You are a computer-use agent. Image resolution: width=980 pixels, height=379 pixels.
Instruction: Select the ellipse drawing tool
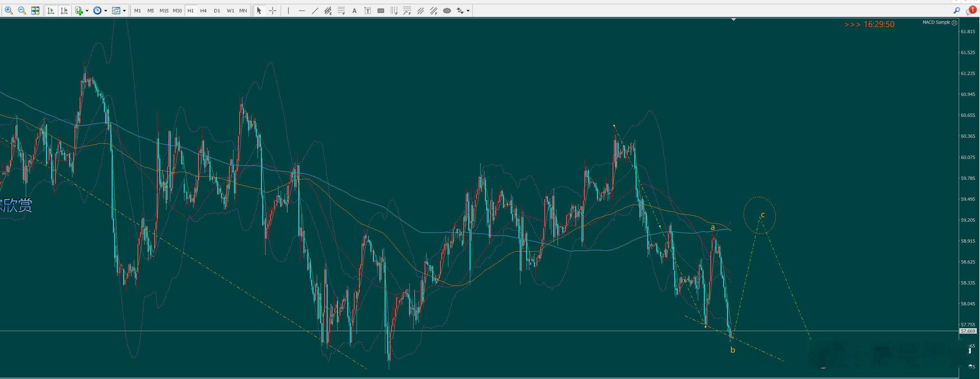click(x=447, y=11)
